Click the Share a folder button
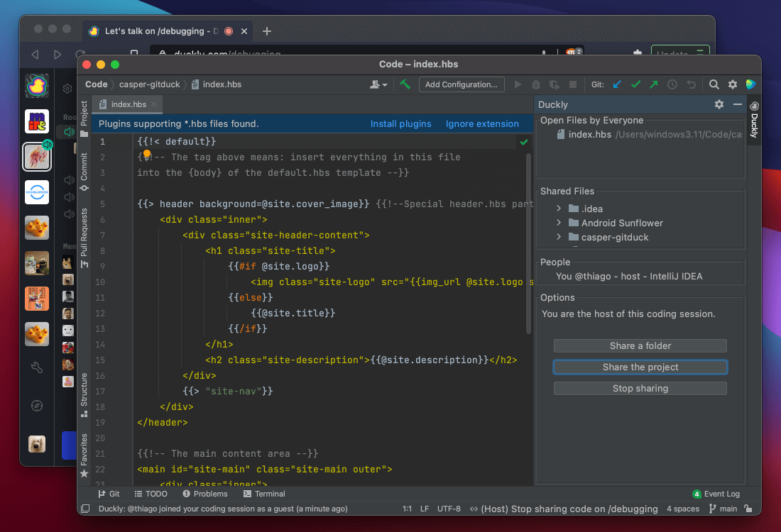The image size is (781, 532). 640,345
